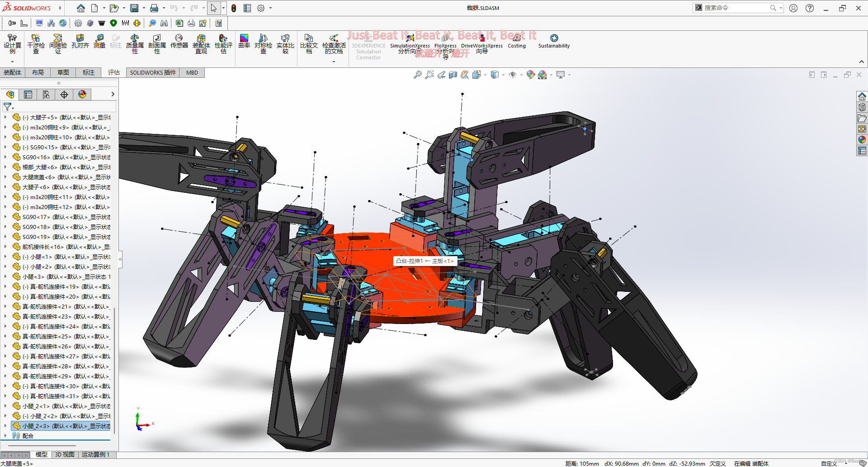
Task: Open Mass Properties (质量属性)
Action: [x=135, y=44]
